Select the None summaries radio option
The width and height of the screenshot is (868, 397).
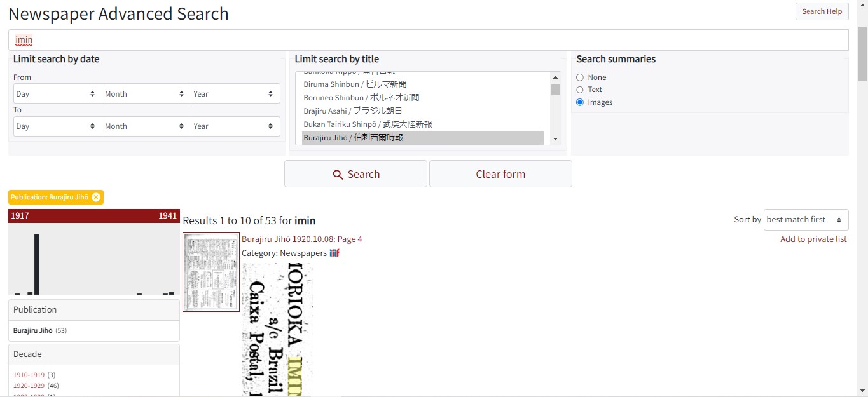click(x=580, y=77)
